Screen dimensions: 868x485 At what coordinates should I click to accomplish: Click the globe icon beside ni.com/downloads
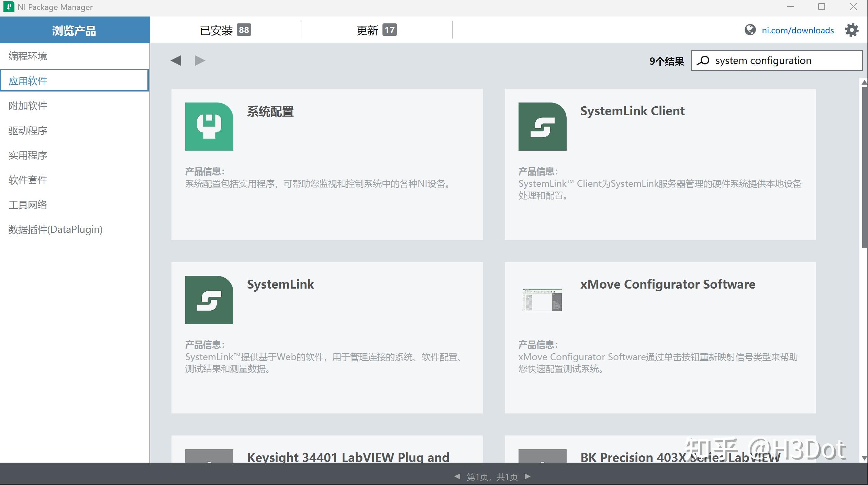click(x=750, y=30)
